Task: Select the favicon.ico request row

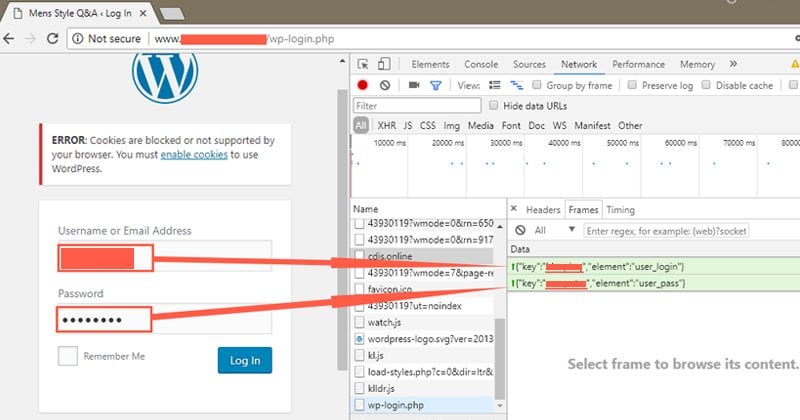Action: click(x=423, y=289)
